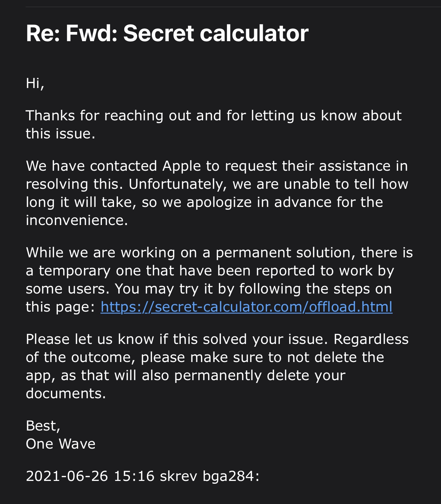This screenshot has height=504, width=441.
Task: Click the quoted header '2021-06-26 15:16 skrev bga284:'
Action: (142, 476)
